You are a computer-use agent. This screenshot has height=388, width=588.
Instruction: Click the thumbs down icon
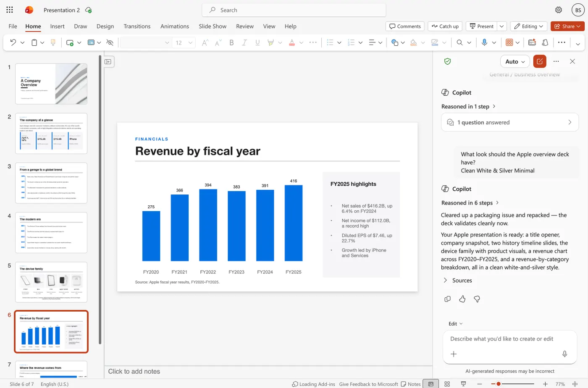477,299
